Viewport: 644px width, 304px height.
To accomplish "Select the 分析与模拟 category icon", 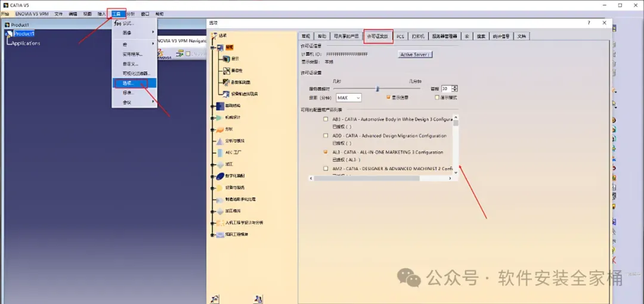I will (x=219, y=141).
